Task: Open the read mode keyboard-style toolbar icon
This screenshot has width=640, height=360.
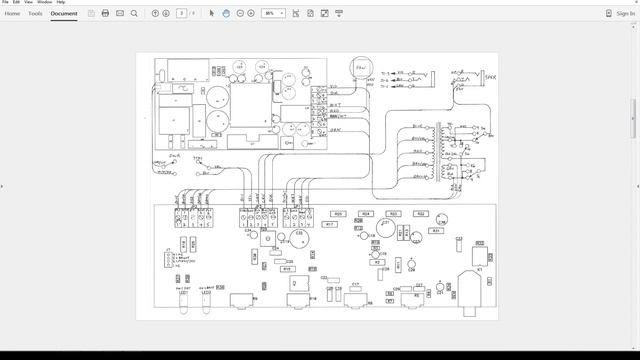Action: point(339,13)
